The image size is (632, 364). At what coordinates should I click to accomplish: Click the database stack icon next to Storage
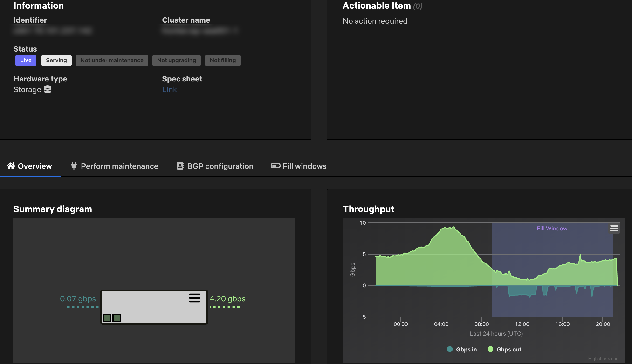coord(48,89)
